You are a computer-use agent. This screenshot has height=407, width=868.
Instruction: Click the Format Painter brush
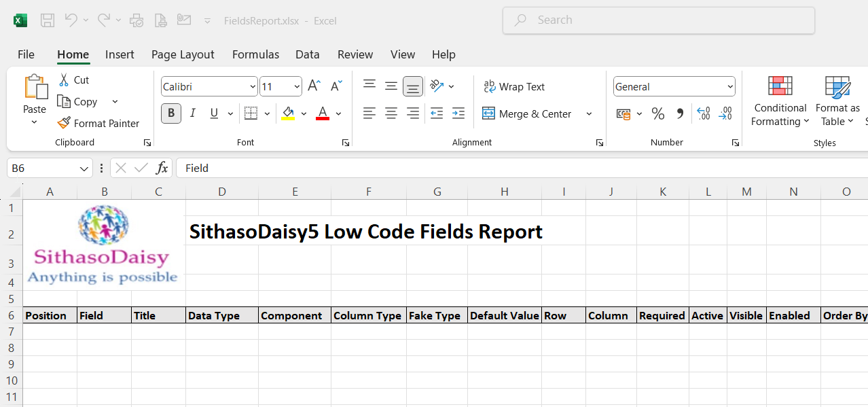click(x=64, y=123)
